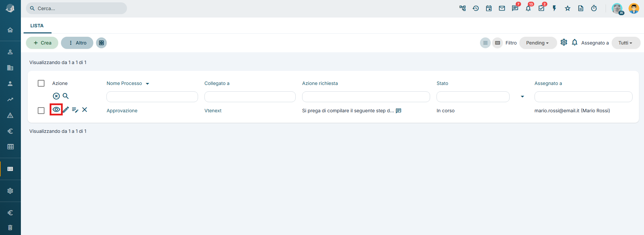Open the warning triangle sidebar icon

click(10, 115)
